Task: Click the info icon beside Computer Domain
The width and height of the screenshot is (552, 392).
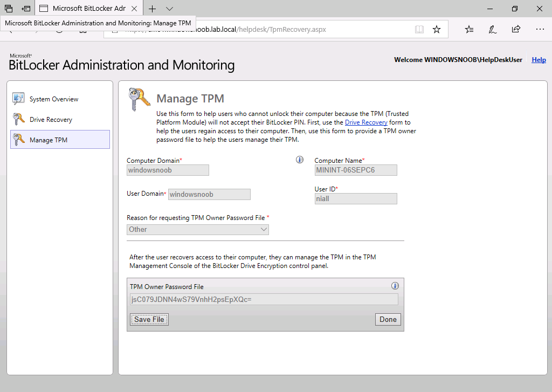Action: [x=300, y=160]
